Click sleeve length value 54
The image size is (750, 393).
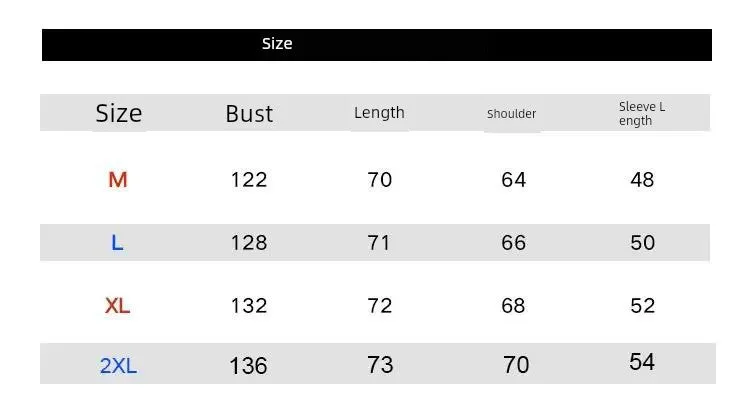pyautogui.click(x=642, y=362)
